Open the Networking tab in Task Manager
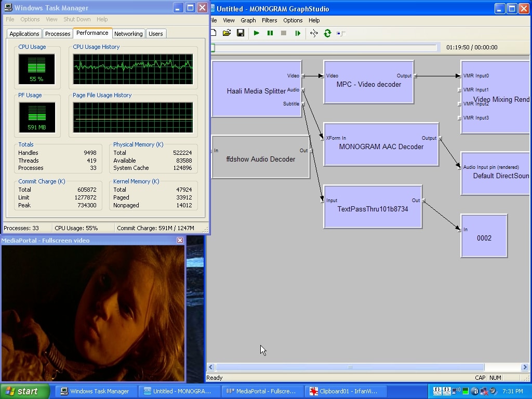 (128, 34)
